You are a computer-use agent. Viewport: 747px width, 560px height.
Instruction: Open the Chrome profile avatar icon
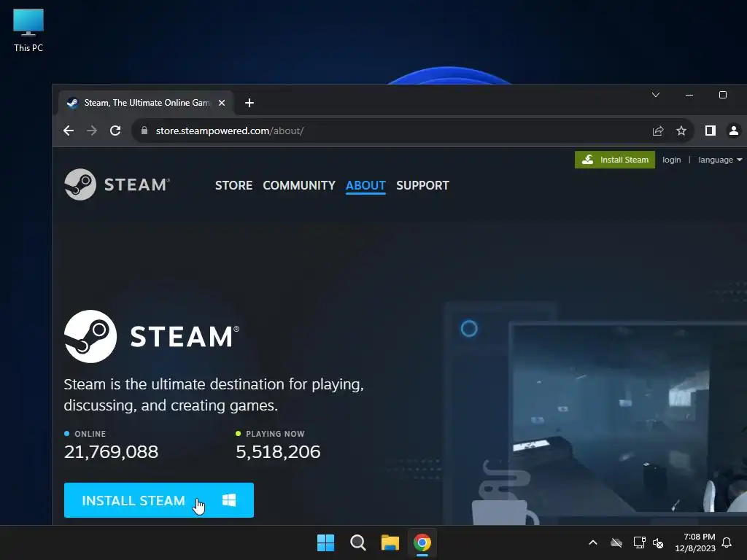[x=734, y=131]
